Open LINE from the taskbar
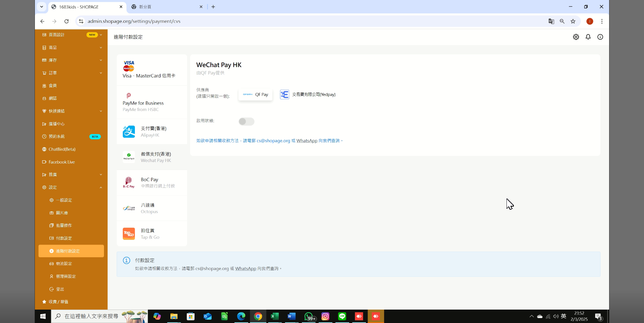The image size is (644, 323). (x=342, y=316)
